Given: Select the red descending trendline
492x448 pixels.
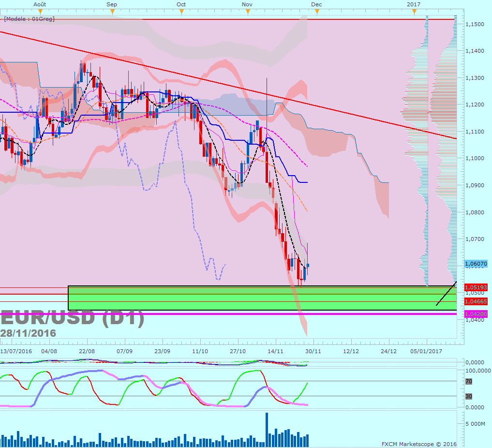Looking at the screenshot, I should tap(228, 85).
